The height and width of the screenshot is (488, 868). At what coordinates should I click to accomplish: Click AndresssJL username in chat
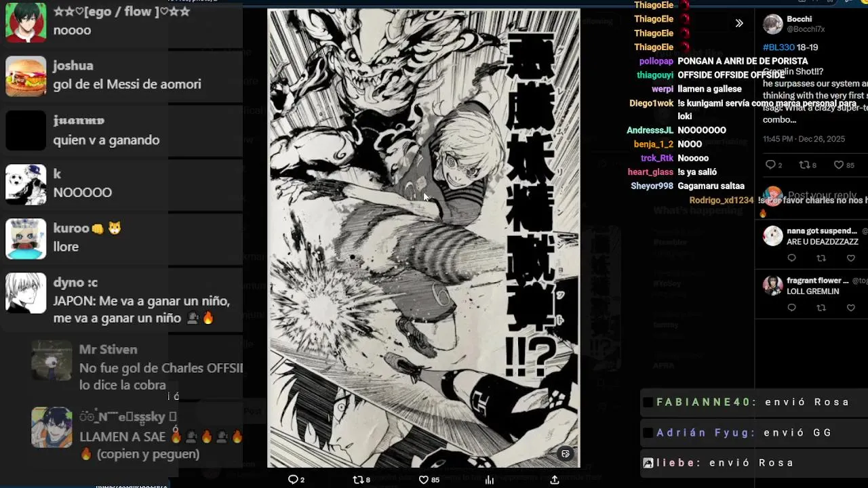pyautogui.click(x=650, y=130)
